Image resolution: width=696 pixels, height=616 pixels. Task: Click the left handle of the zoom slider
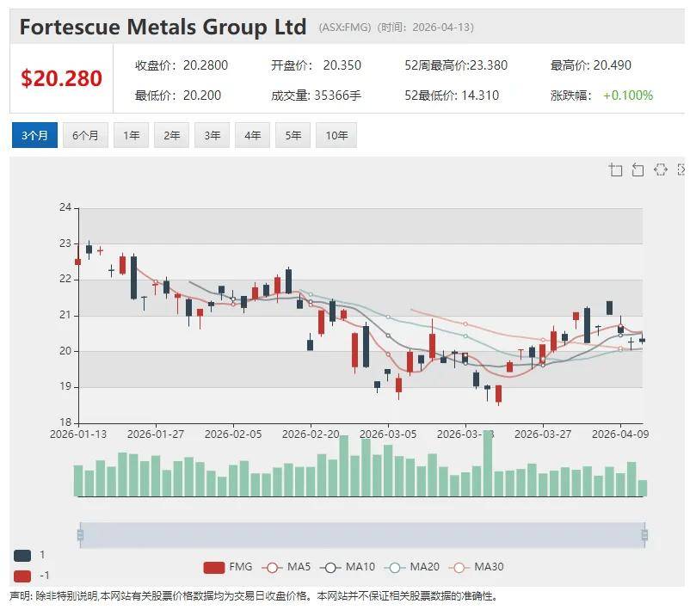click(80, 535)
